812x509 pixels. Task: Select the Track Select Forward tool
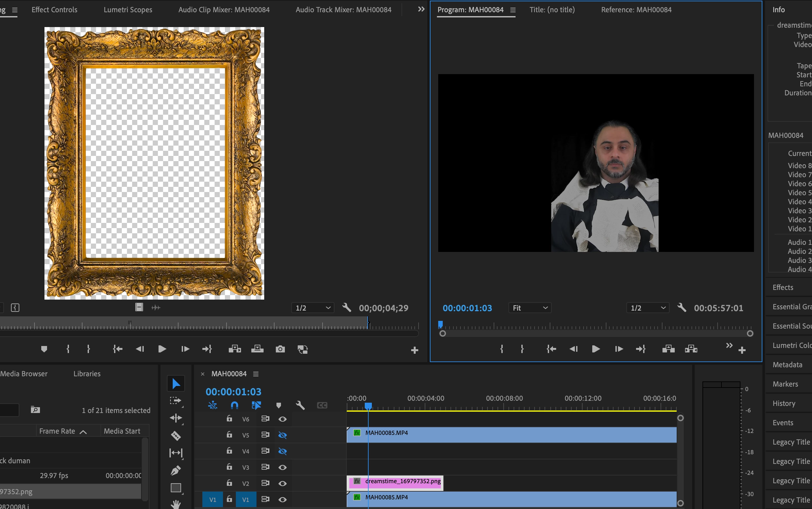point(176,401)
